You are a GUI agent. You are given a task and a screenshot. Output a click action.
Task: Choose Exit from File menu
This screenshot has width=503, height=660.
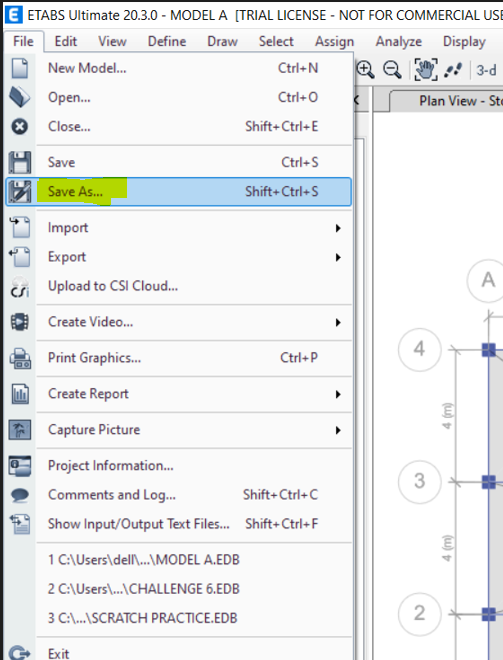[179, 653]
